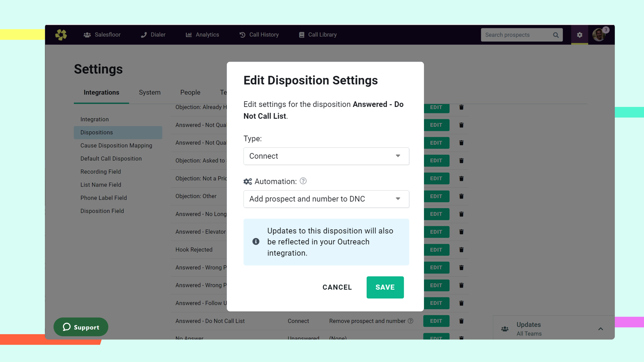Click the app logo in top left
This screenshot has height=362, width=644.
click(61, 35)
